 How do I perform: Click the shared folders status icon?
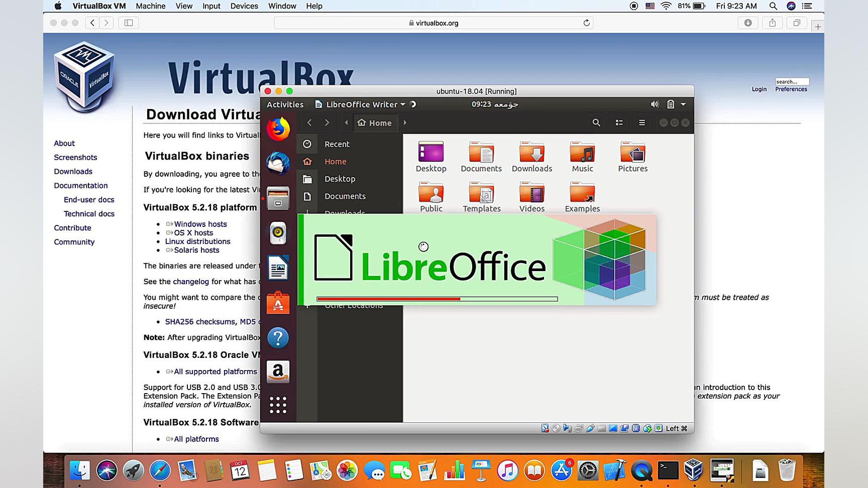[x=601, y=428]
